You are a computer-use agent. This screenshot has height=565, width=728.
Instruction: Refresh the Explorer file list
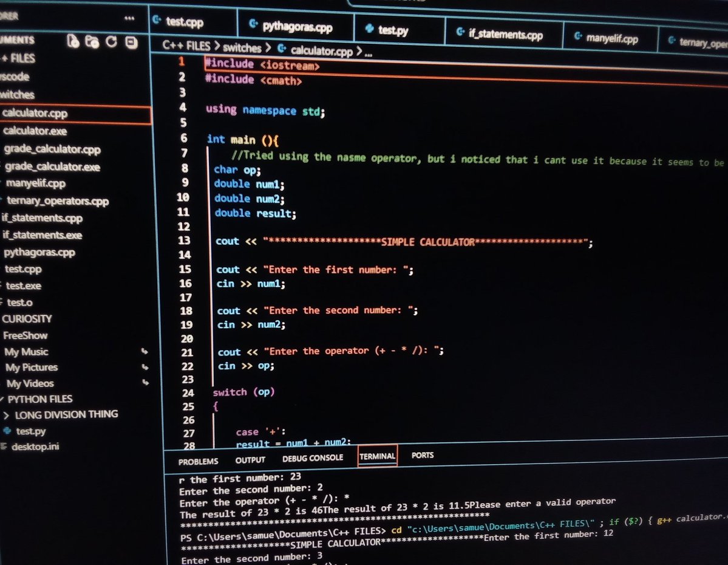click(x=112, y=42)
